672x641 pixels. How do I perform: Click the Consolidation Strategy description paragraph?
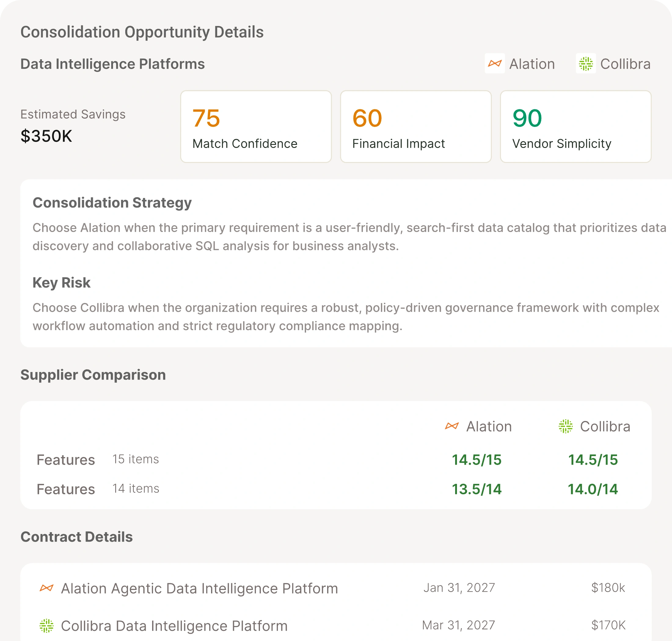349,237
